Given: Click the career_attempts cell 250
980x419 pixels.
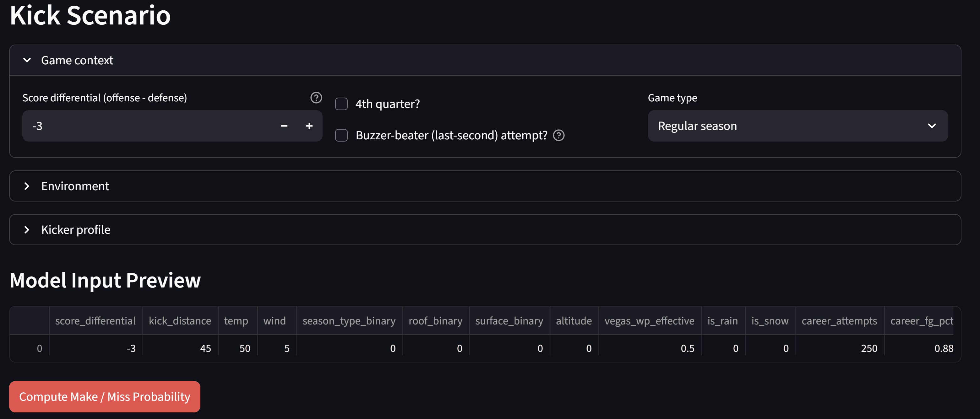Looking at the screenshot, I should point(840,348).
